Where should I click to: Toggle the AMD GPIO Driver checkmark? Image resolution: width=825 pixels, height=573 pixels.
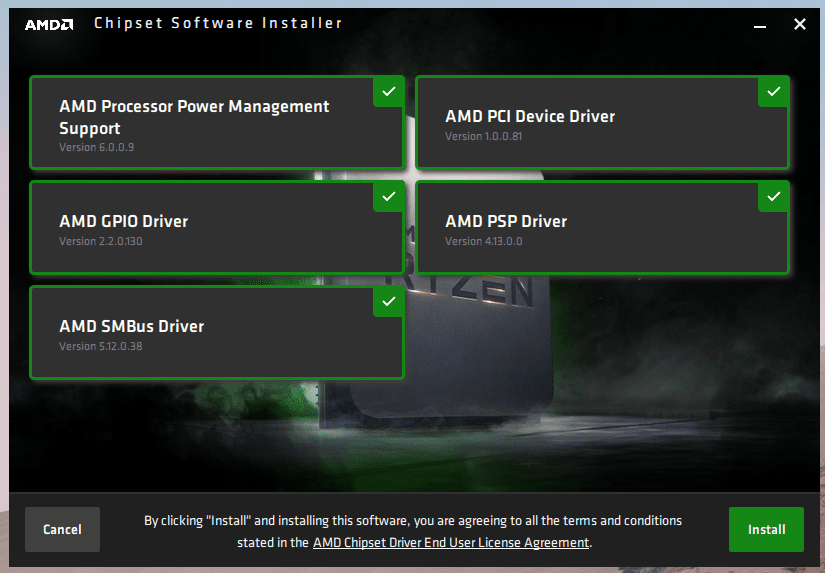[x=388, y=197]
